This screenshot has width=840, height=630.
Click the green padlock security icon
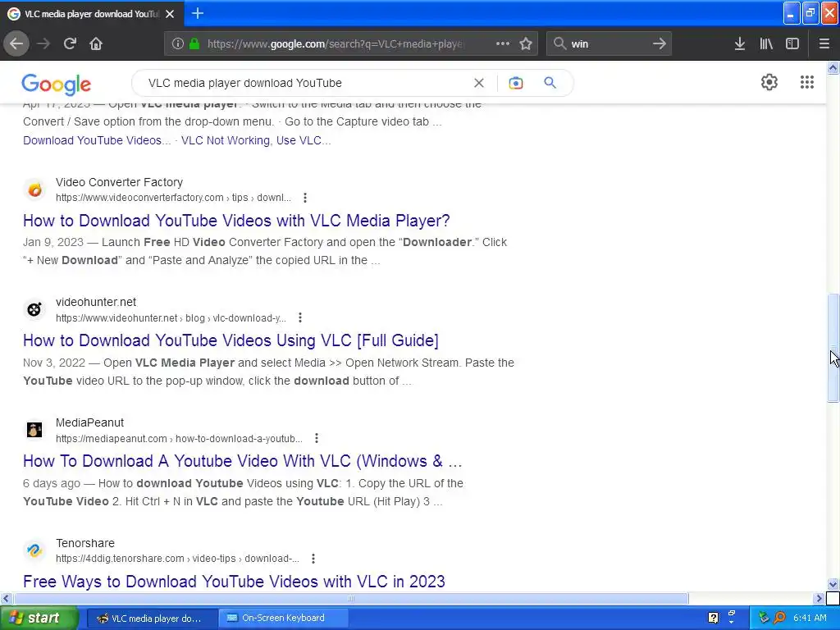[195, 44]
